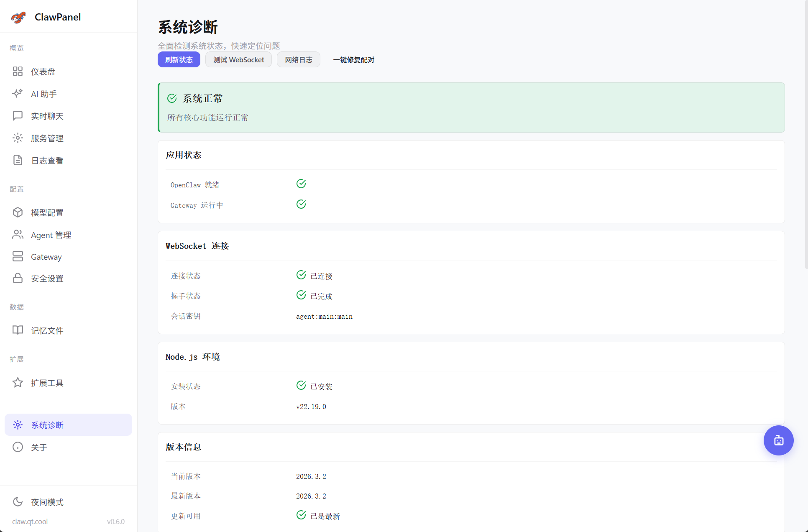This screenshot has height=532, width=808.
Task: Open 记忆文件 memory files icon
Action: 18,330
